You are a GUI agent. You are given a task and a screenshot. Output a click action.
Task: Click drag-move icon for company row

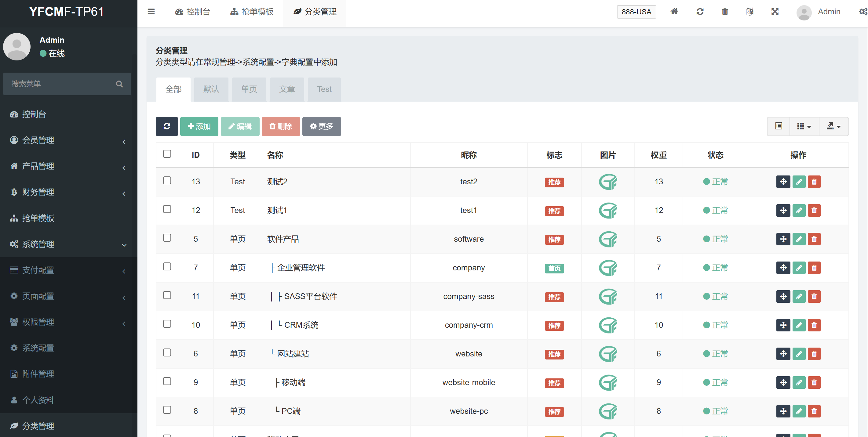[783, 268]
